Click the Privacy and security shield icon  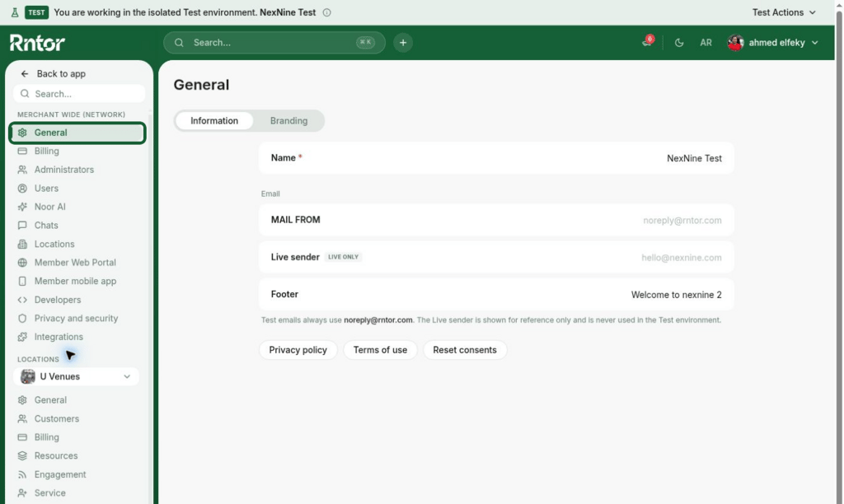pyautogui.click(x=22, y=318)
